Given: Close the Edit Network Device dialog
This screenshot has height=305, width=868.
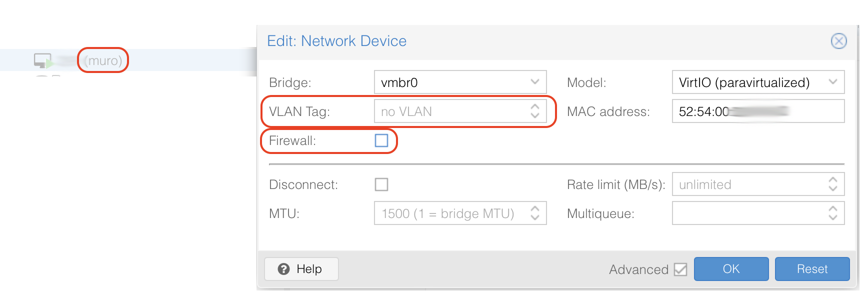Looking at the screenshot, I should click(838, 41).
